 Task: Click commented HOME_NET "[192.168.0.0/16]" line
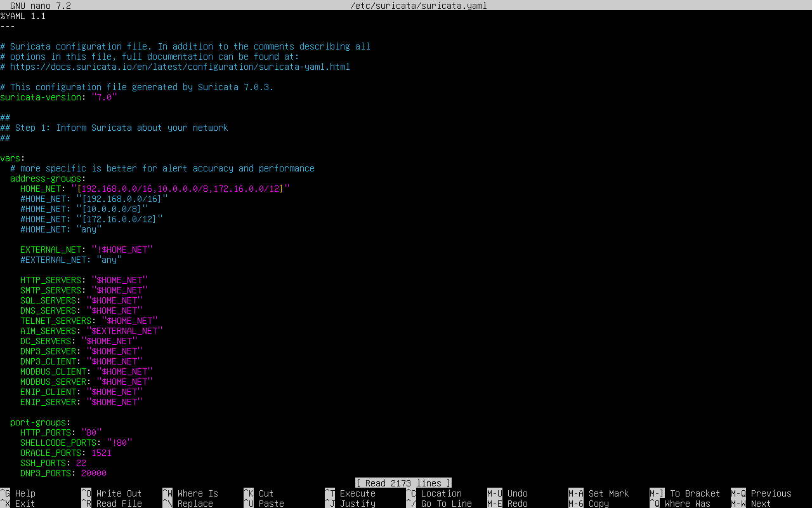(x=94, y=199)
